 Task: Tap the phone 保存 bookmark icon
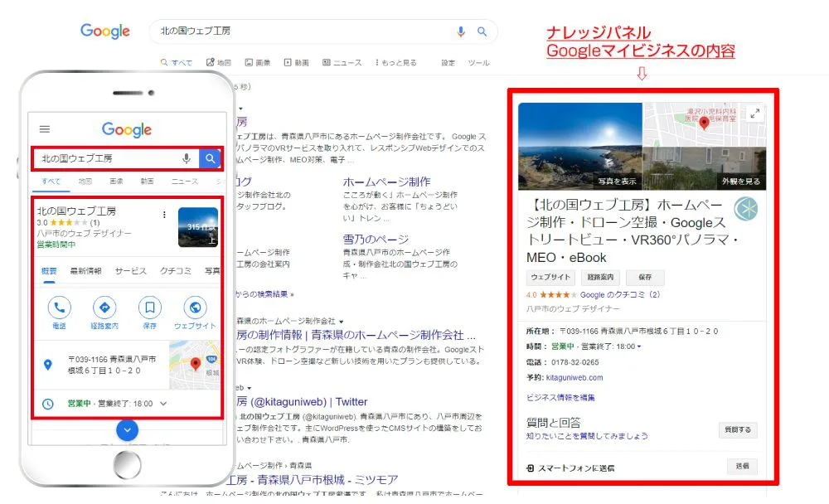point(149,308)
